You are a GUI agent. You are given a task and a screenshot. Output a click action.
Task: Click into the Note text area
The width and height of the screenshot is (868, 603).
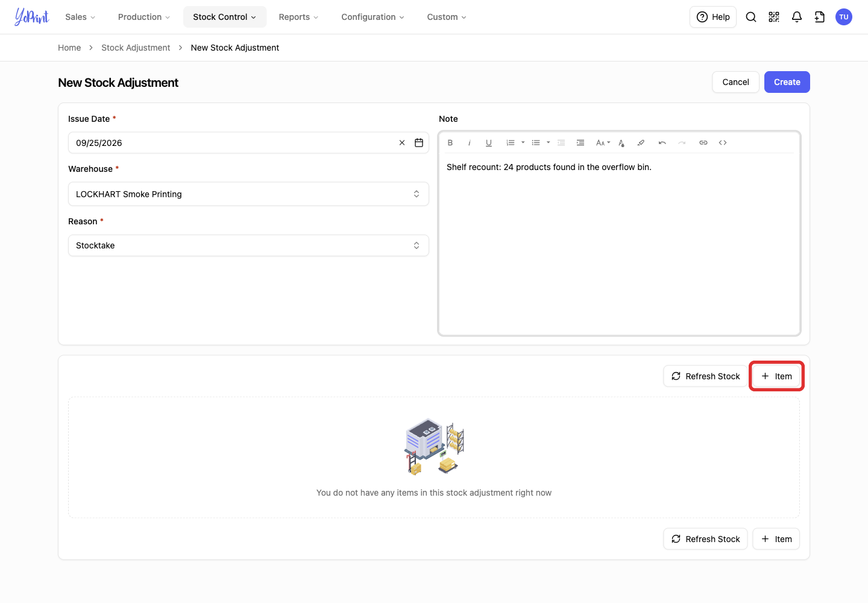tap(619, 244)
